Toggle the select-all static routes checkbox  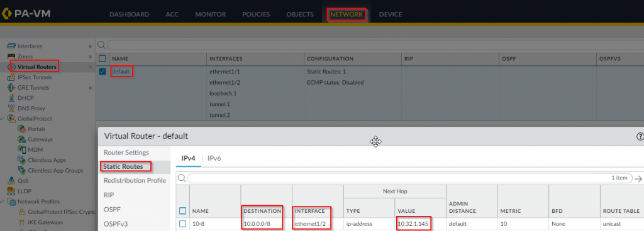[x=183, y=211]
